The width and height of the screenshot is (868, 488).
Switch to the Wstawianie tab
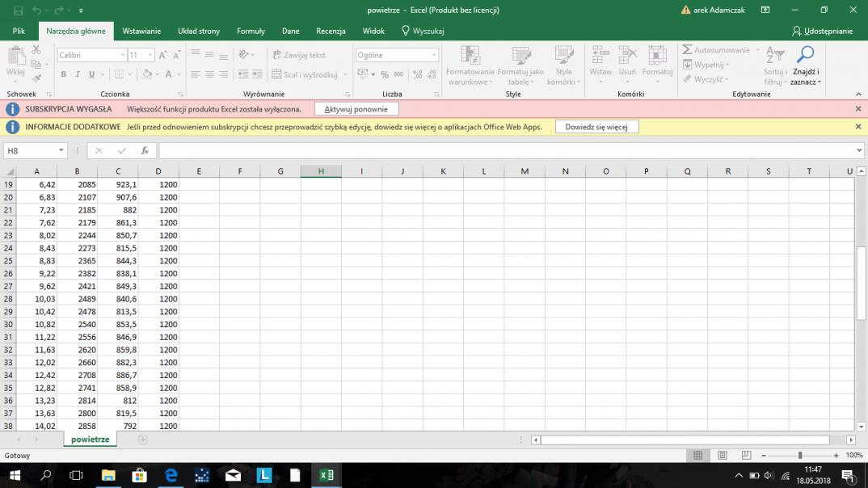coord(141,31)
